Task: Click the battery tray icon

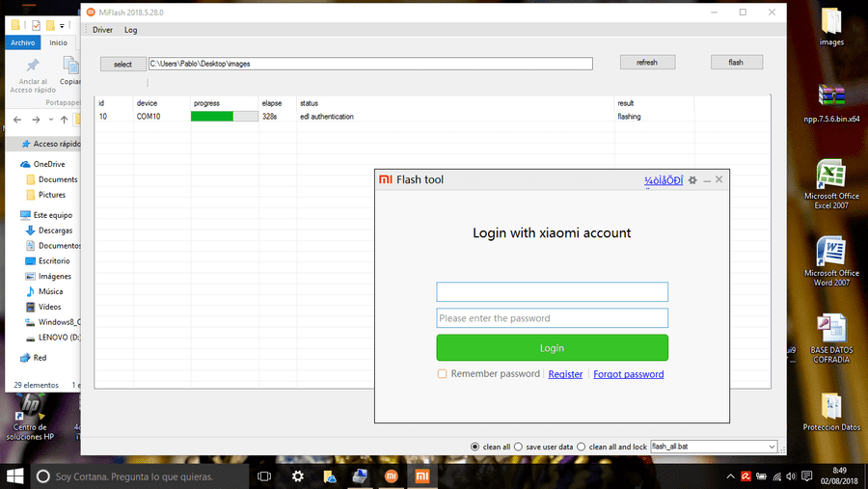Action: 762,476
